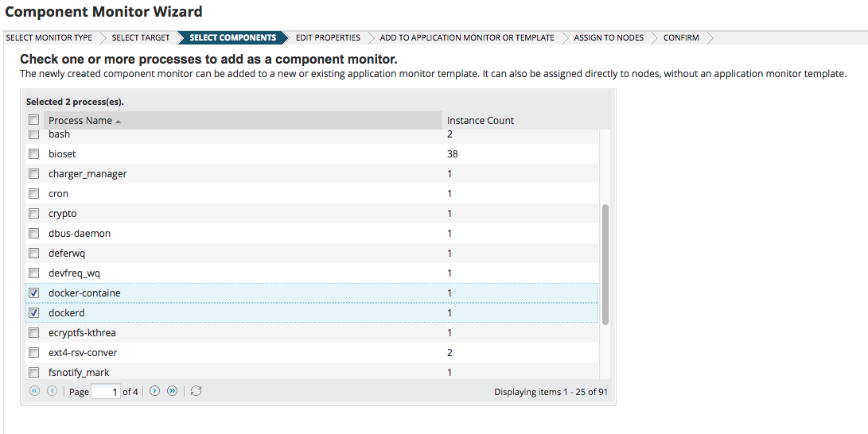Click the deferwq process name

(x=66, y=254)
